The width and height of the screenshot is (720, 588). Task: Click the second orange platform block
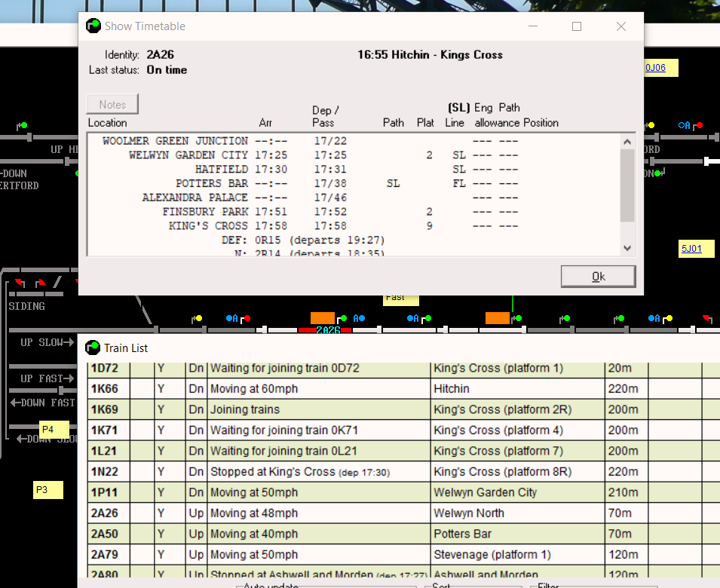tap(498, 317)
